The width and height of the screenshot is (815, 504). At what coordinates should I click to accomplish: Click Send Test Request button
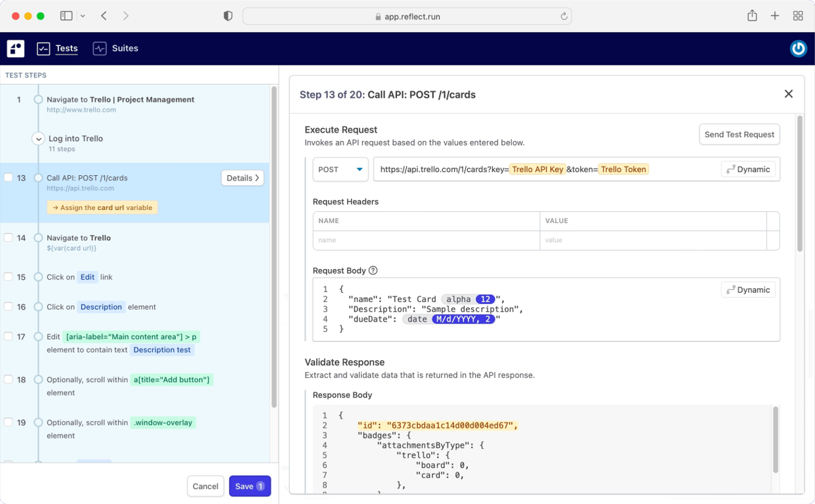pos(739,135)
